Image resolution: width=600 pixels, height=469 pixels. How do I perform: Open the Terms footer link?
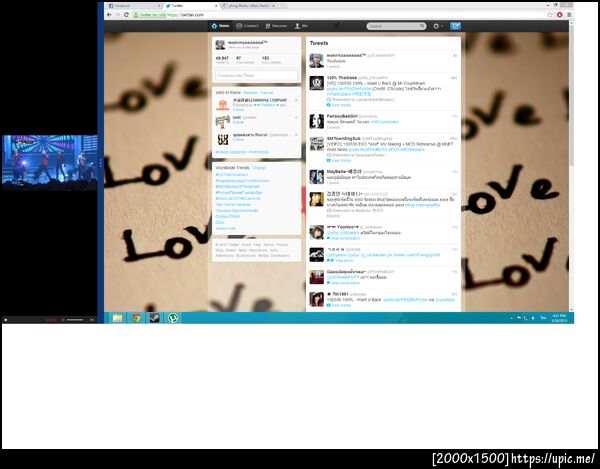269,244
